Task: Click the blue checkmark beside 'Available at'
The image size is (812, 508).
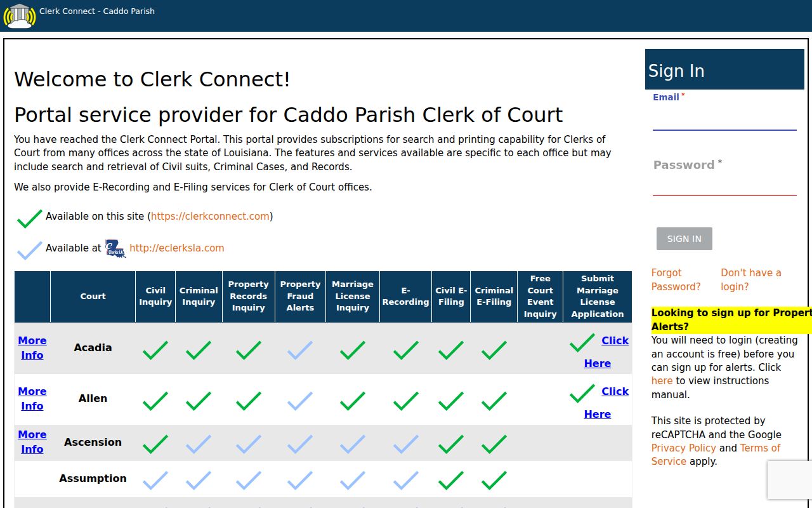Action: click(x=30, y=250)
